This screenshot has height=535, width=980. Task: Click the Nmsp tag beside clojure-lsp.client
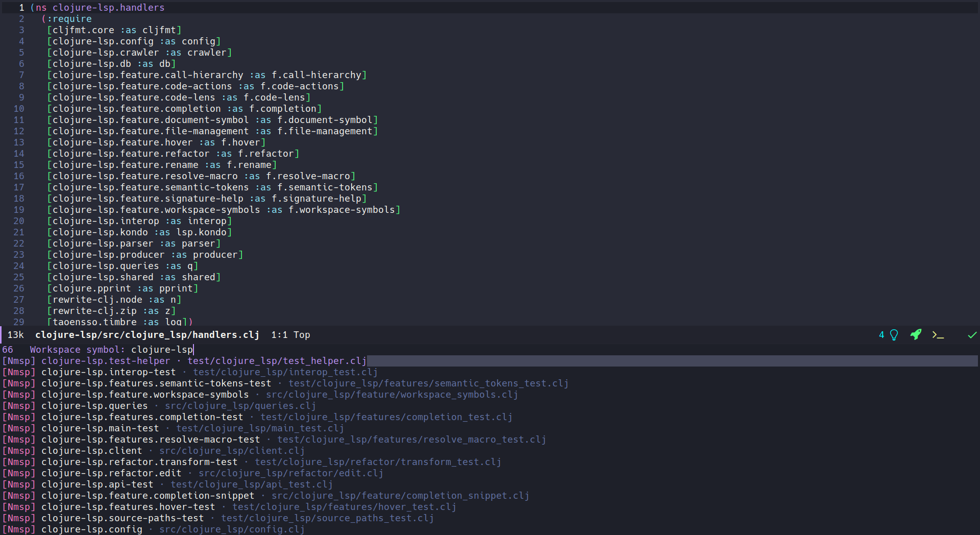pos(18,451)
